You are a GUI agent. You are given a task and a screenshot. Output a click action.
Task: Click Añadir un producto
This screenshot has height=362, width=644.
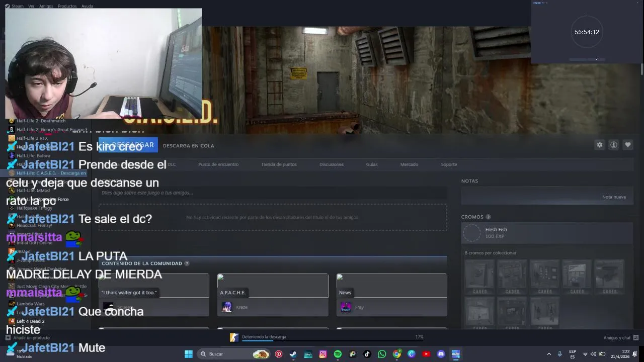click(x=31, y=338)
